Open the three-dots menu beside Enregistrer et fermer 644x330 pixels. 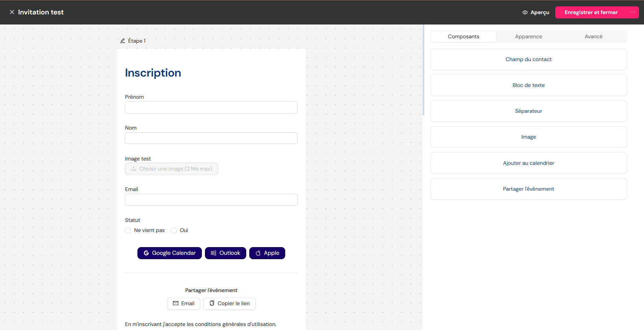(x=633, y=12)
